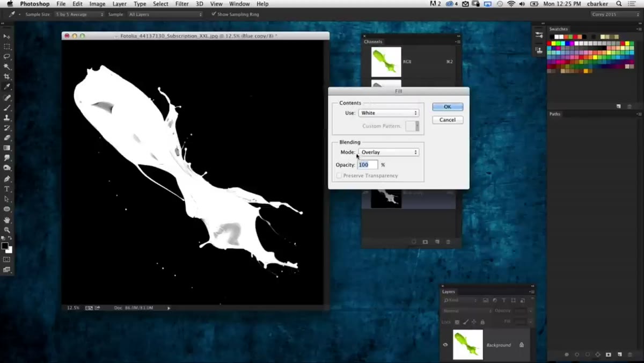
Task: Open the Image menu
Action: (x=97, y=4)
